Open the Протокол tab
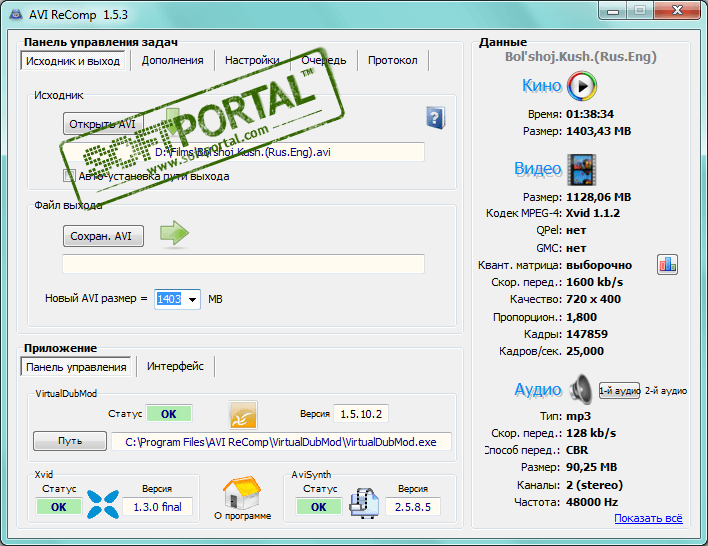 pos(392,60)
